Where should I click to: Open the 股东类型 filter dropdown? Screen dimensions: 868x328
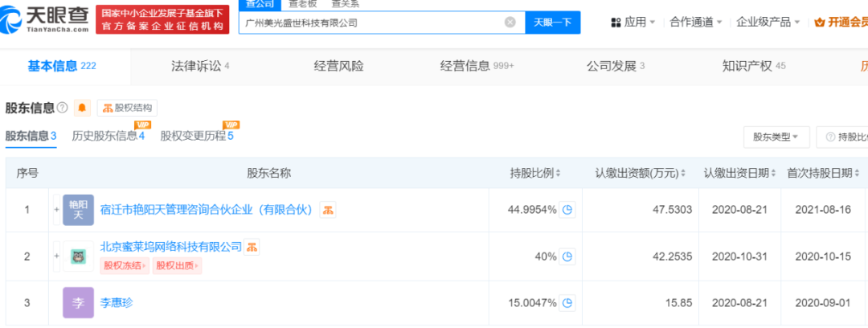click(x=776, y=137)
